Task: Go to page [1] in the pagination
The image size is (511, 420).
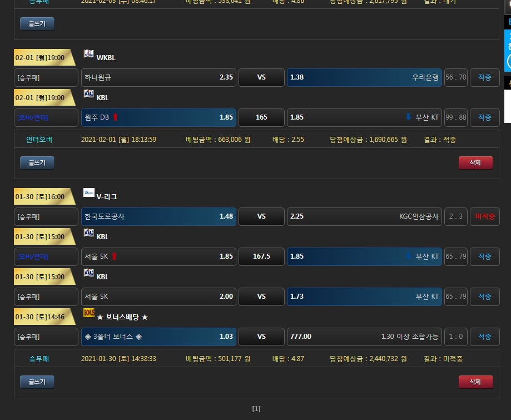Action: click(x=256, y=409)
